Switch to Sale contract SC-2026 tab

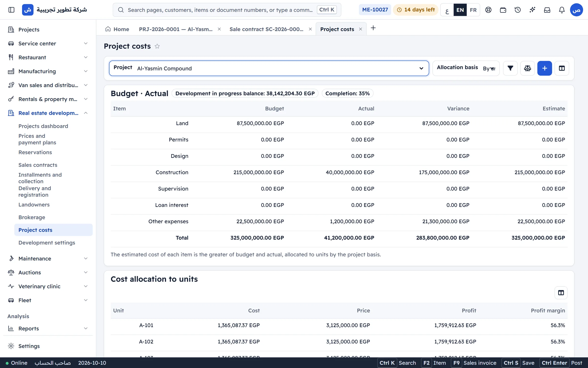(x=267, y=29)
